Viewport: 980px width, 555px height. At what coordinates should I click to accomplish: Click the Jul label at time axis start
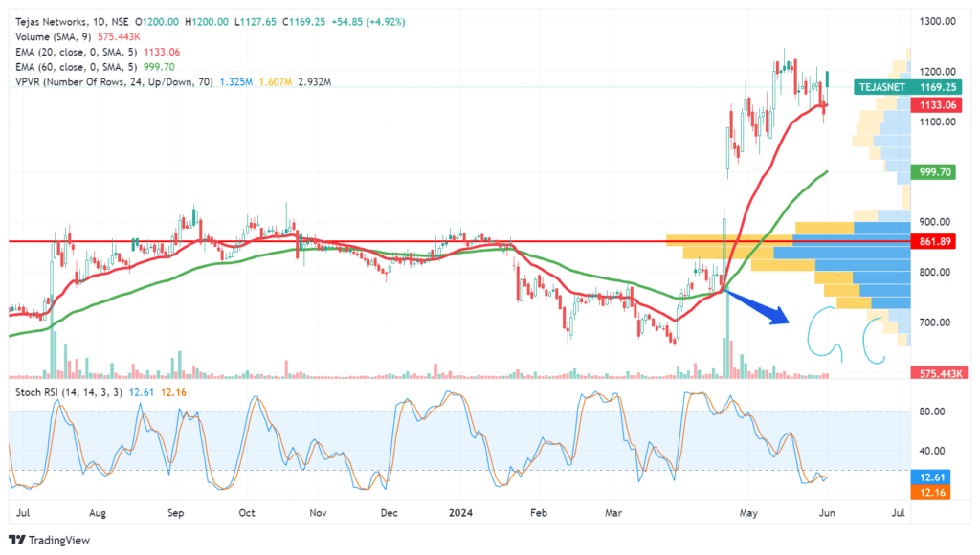tap(23, 513)
